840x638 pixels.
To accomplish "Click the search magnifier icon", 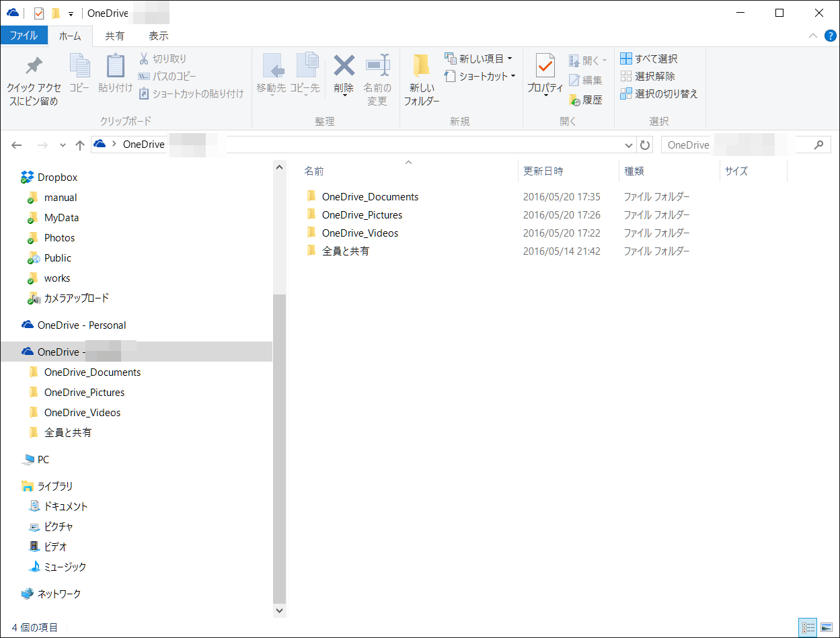I will [818, 145].
